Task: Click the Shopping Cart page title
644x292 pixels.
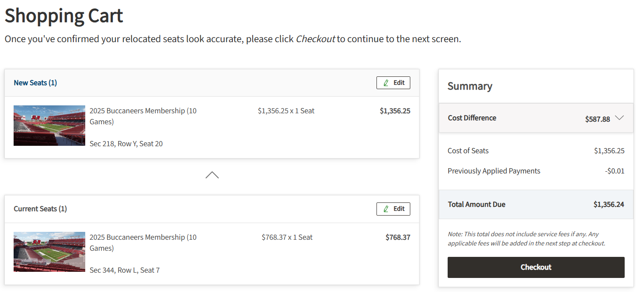Action: (64, 16)
